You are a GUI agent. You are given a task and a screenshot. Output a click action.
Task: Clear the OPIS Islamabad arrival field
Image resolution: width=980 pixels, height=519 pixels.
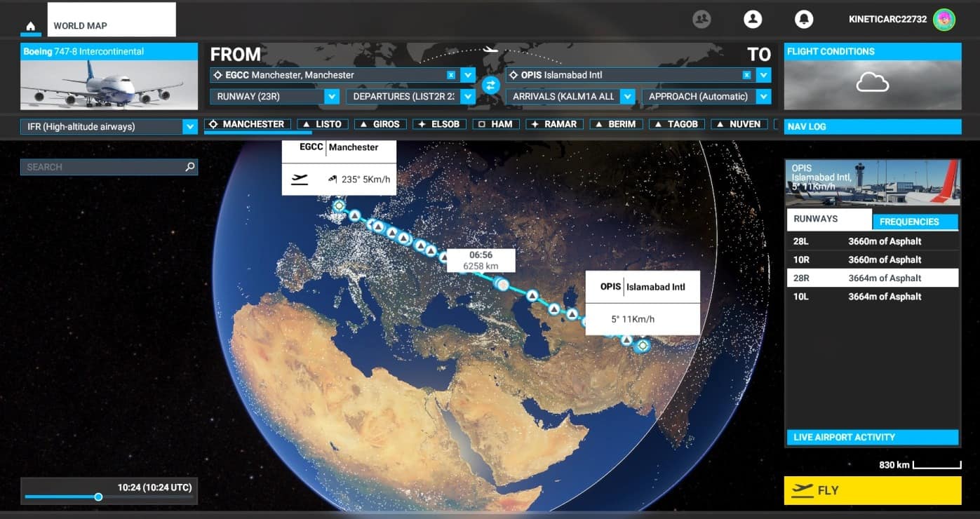pyautogui.click(x=747, y=75)
